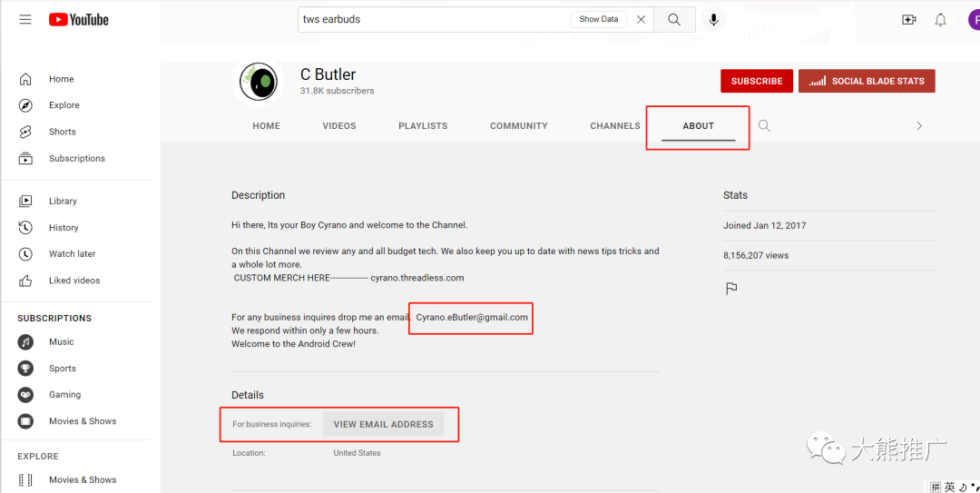980x493 pixels.
Task: Click the report user flag icon
Action: tap(731, 289)
